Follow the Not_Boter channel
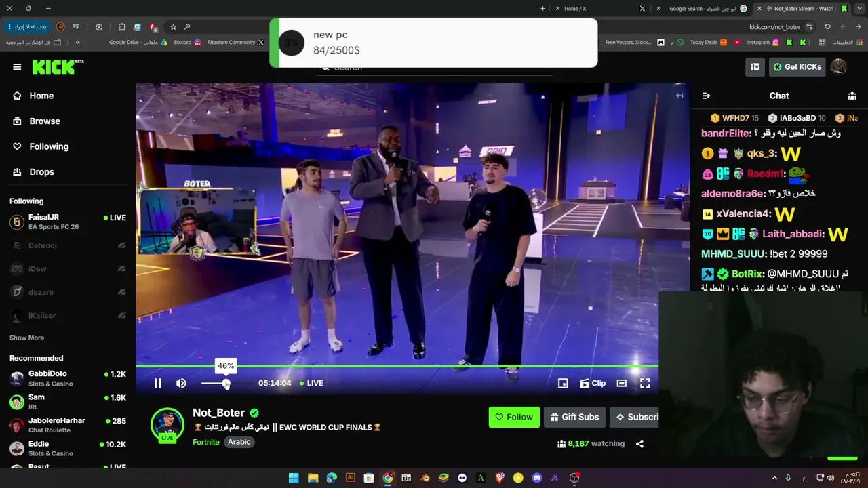Screen dimensions: 868x488 tap(513, 417)
